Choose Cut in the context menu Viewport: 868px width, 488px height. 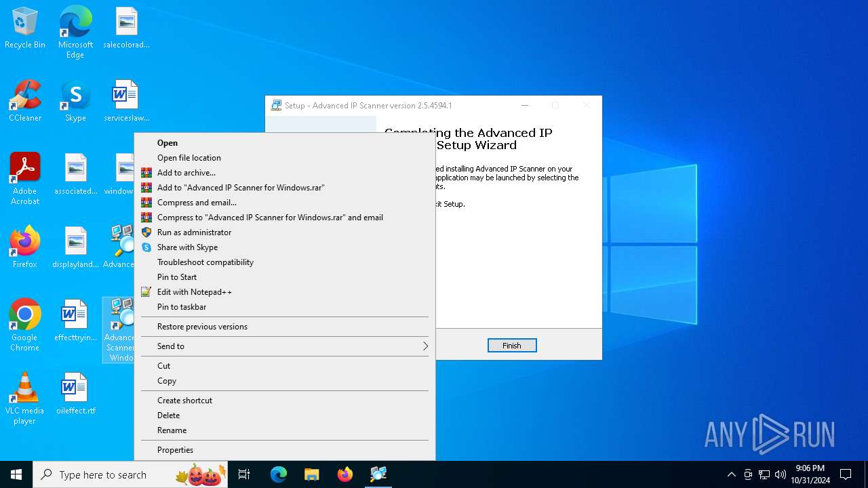tap(285, 366)
